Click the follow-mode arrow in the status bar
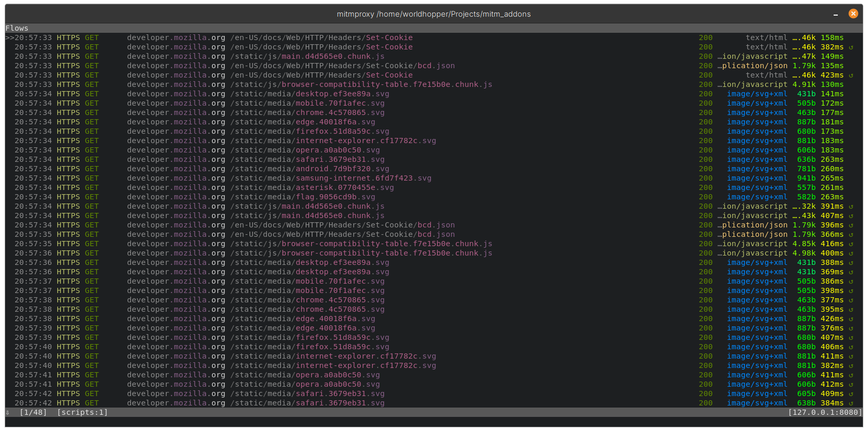This screenshot has width=868, height=432. coord(8,412)
